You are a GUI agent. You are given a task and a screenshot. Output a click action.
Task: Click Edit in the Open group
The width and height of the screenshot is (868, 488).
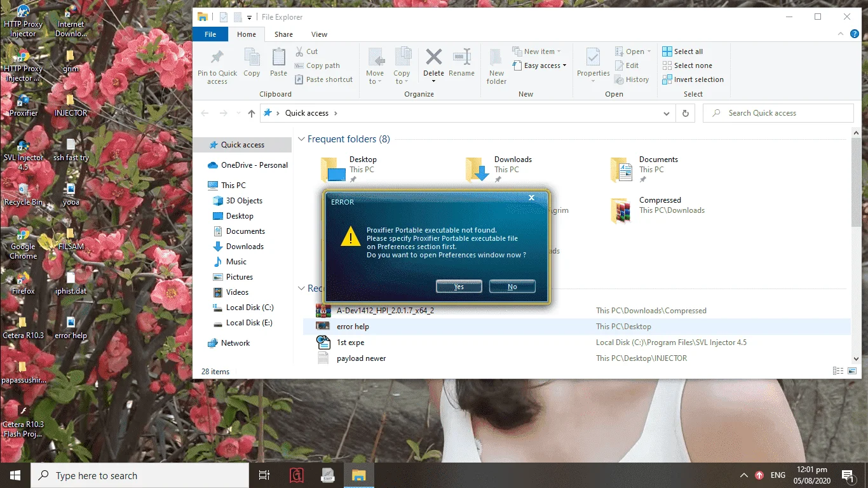626,65
